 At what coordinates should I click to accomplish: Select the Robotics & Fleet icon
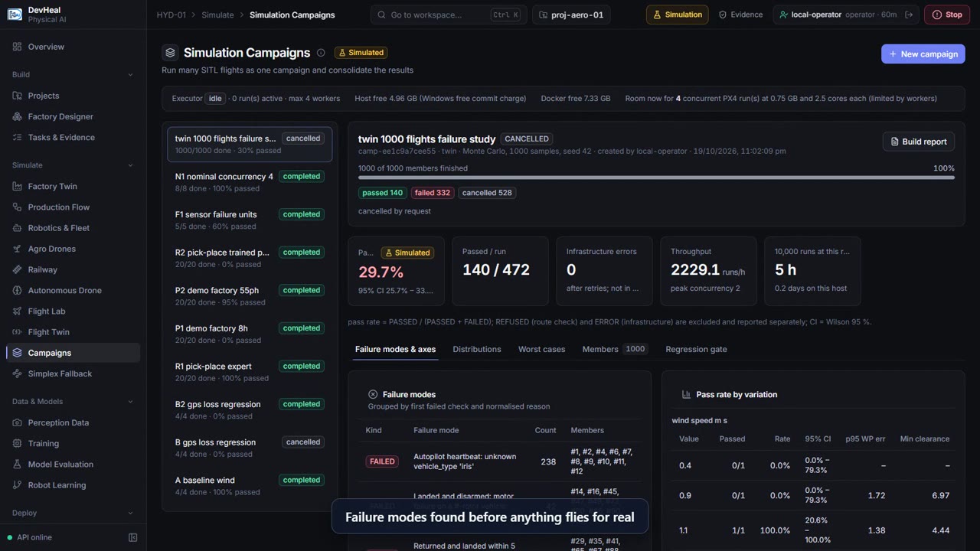17,227
